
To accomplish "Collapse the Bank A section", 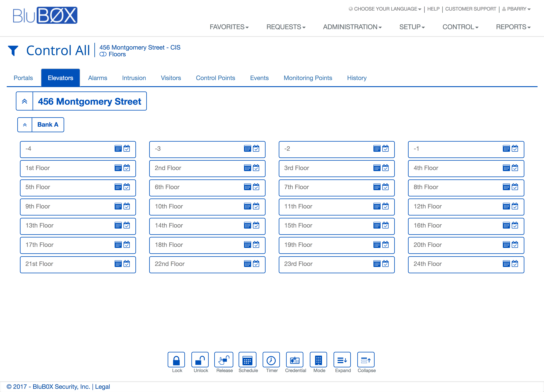I will tap(25, 125).
